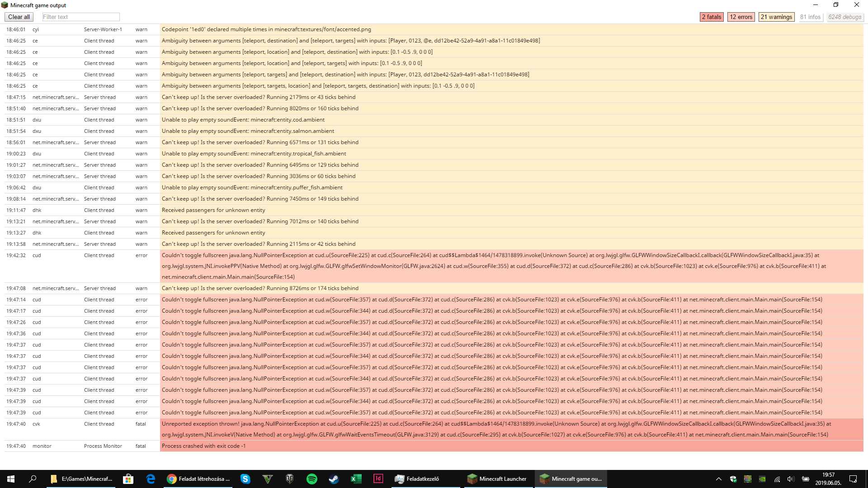Focus the Filter text field
The height and width of the screenshot is (488, 868).
(81, 17)
